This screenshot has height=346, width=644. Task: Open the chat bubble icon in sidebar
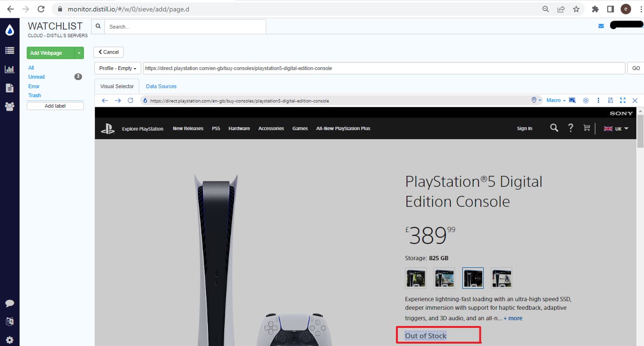click(10, 303)
